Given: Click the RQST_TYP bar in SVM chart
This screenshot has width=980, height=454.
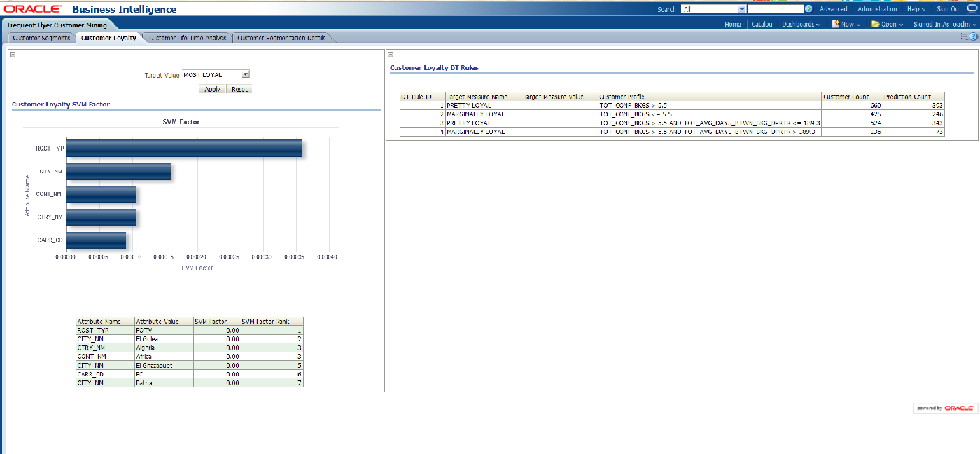Looking at the screenshot, I should point(185,149).
